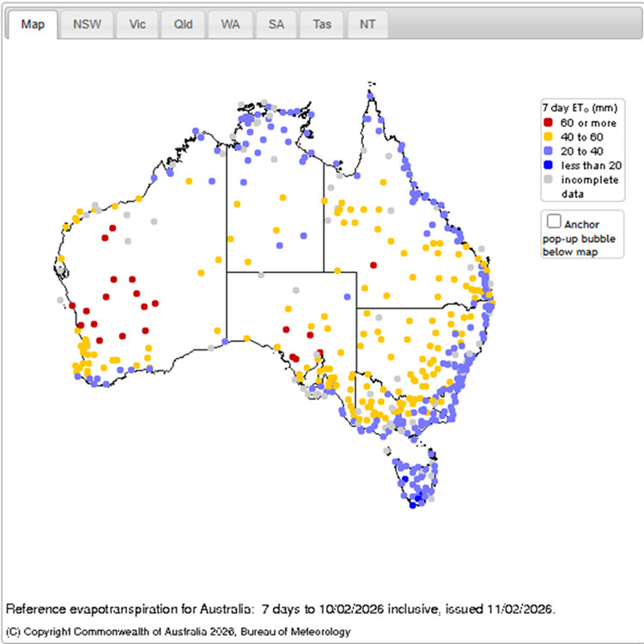Open the Vic tab
This screenshot has width=644, height=644.
[x=137, y=25]
